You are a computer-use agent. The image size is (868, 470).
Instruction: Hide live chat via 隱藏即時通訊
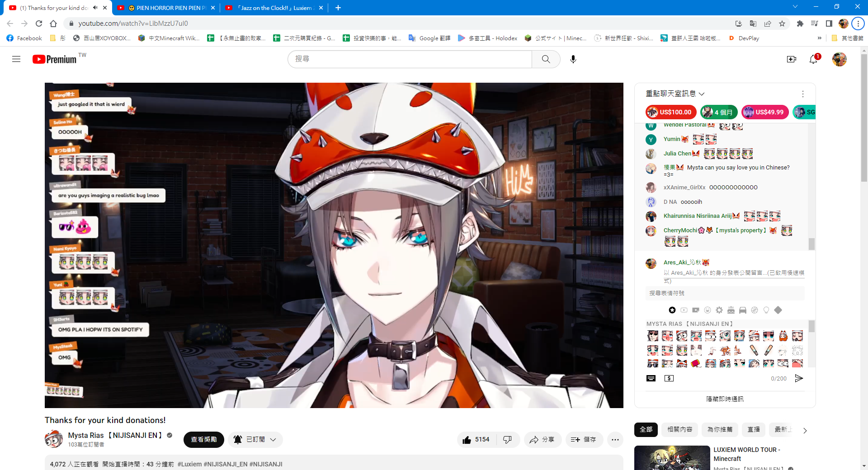pos(725,399)
